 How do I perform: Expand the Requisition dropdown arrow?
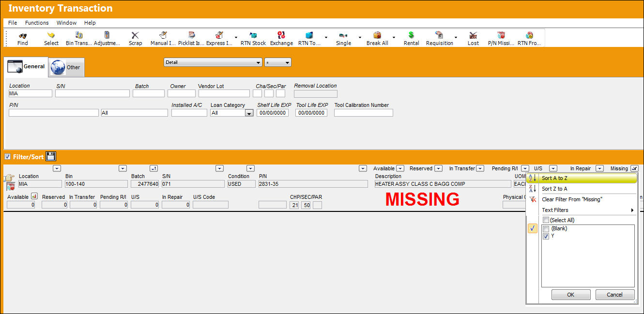456,37
